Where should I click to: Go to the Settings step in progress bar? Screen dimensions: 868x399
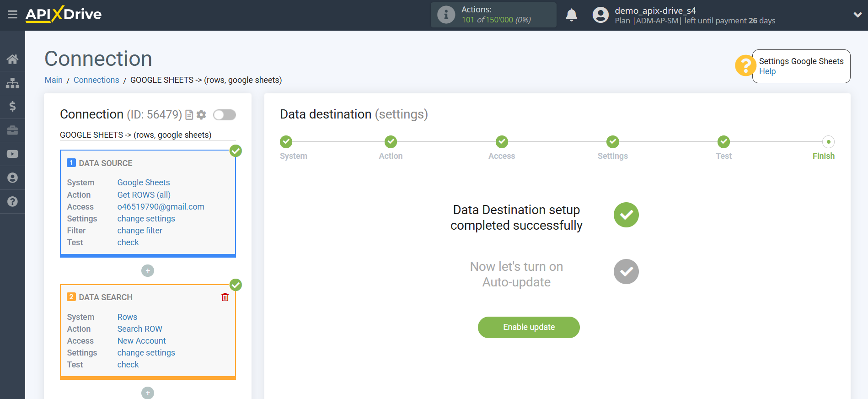coord(612,142)
